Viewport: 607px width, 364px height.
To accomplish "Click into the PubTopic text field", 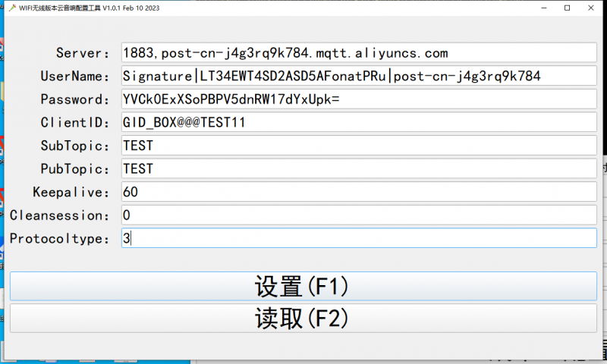I will (359, 169).
